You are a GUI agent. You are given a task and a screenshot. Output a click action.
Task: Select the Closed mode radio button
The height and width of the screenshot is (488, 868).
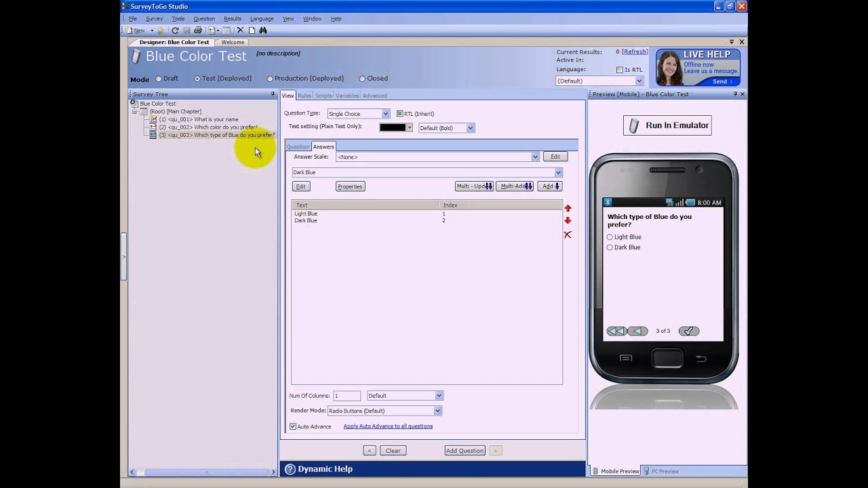click(362, 79)
